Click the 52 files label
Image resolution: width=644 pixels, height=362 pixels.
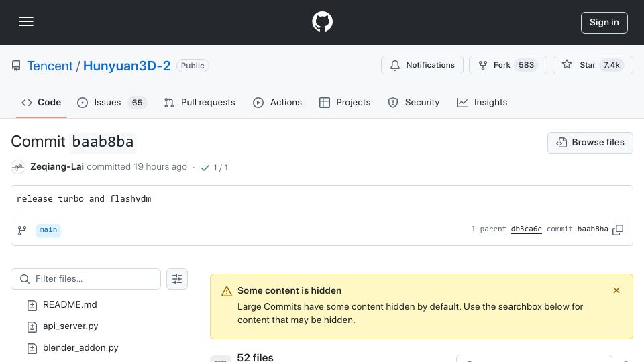pos(255,357)
